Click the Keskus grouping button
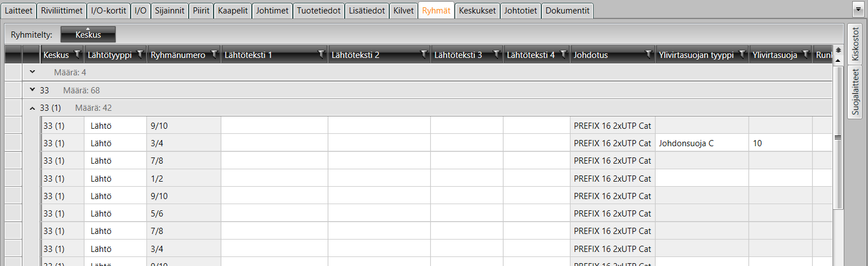The image size is (868, 266). [x=88, y=35]
